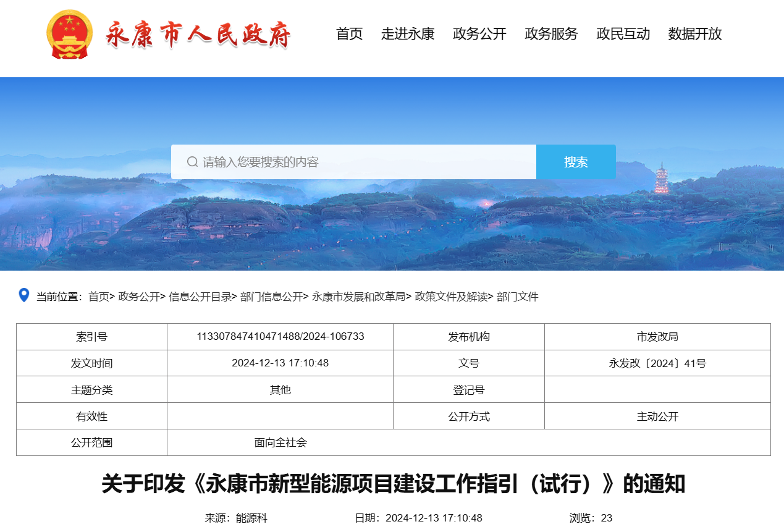784x532 pixels.
Task: Click the magnifier icon in search box
Action: [x=192, y=162]
